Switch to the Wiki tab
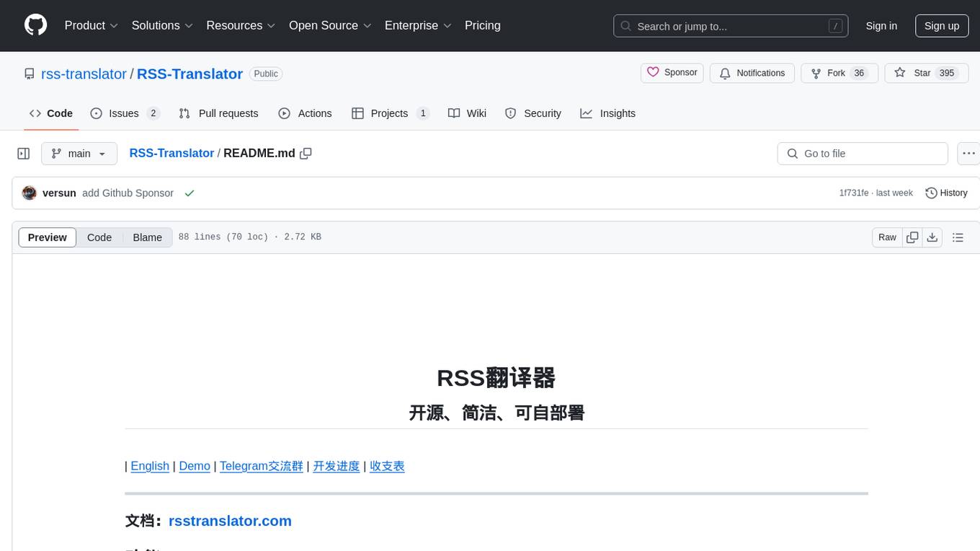 click(x=467, y=113)
